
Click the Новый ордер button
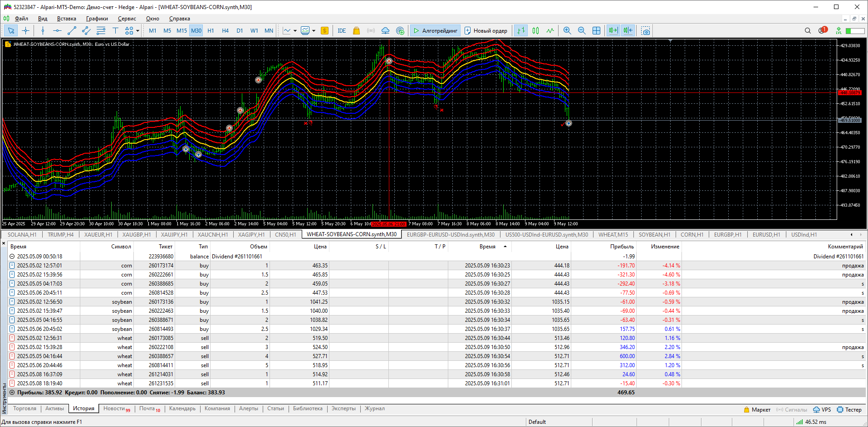click(486, 31)
